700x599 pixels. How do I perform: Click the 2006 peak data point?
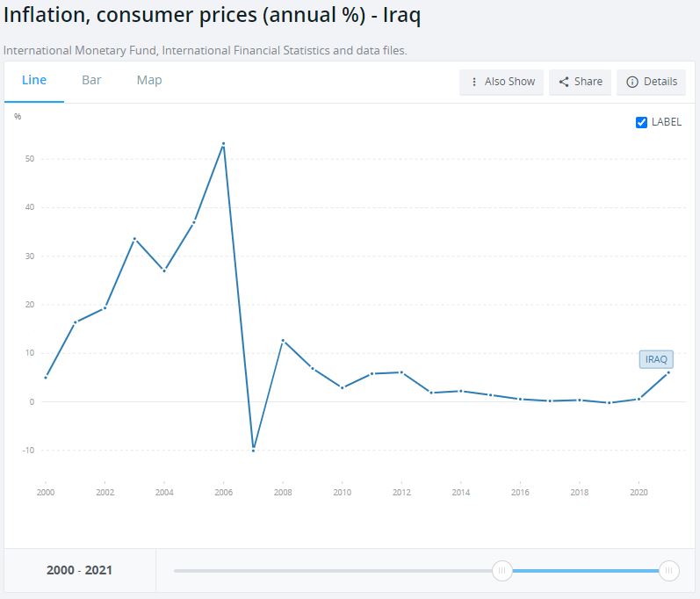pos(224,144)
